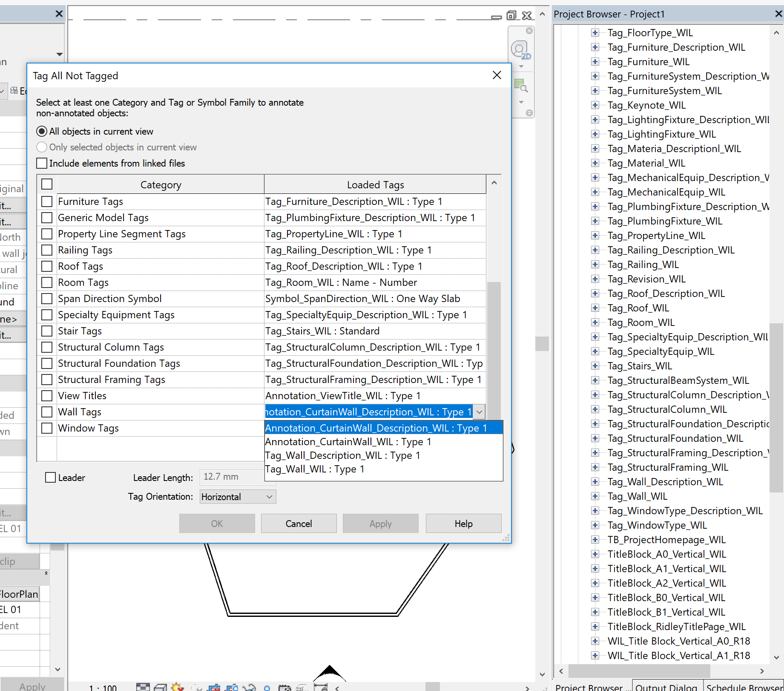Open navigation bar customize button at its bottom
The width and height of the screenshot is (784, 691).
click(529, 113)
